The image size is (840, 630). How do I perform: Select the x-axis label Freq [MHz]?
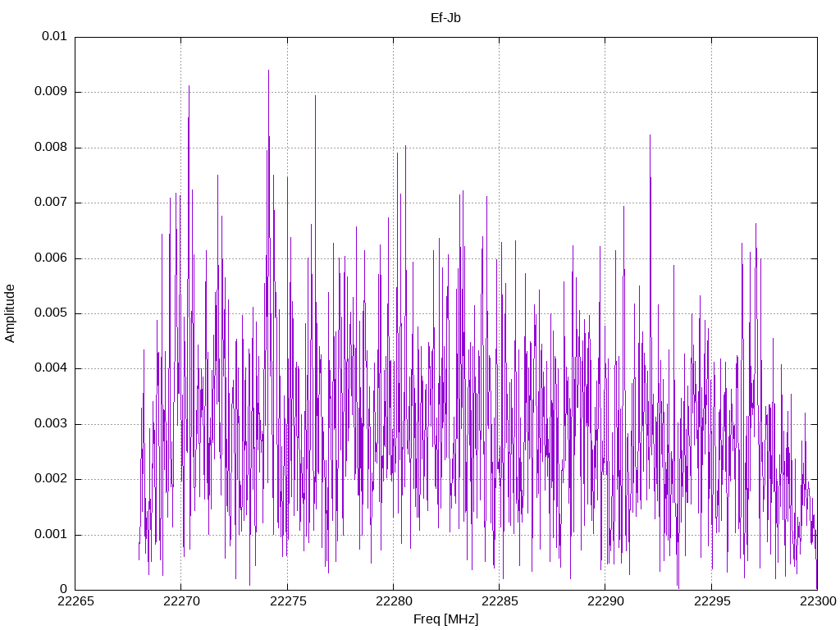[445, 619]
